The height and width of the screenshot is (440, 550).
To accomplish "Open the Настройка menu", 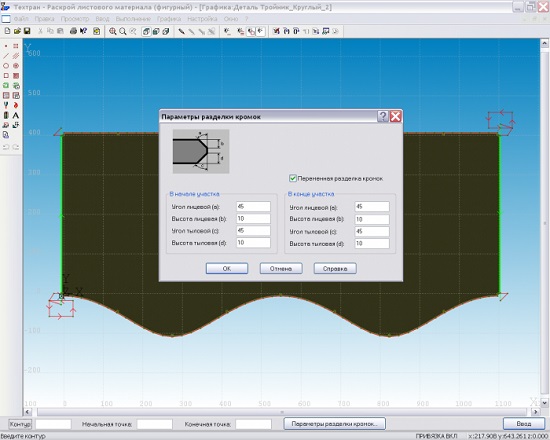I will click(x=202, y=19).
